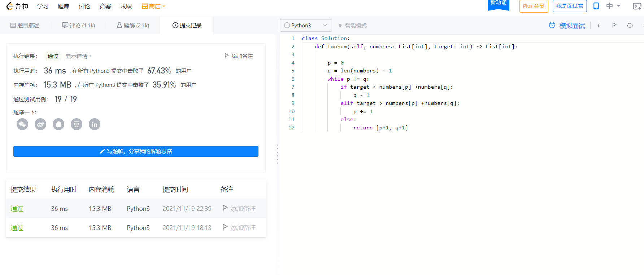Click the 35.91% memory percentile
This screenshot has width=644, height=275.
[164, 85]
